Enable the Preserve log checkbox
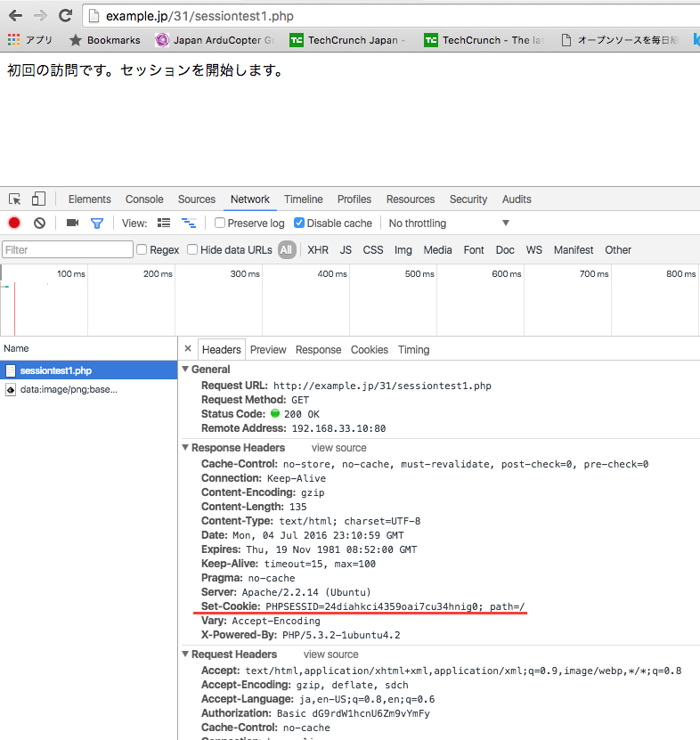700x740 pixels. point(219,223)
